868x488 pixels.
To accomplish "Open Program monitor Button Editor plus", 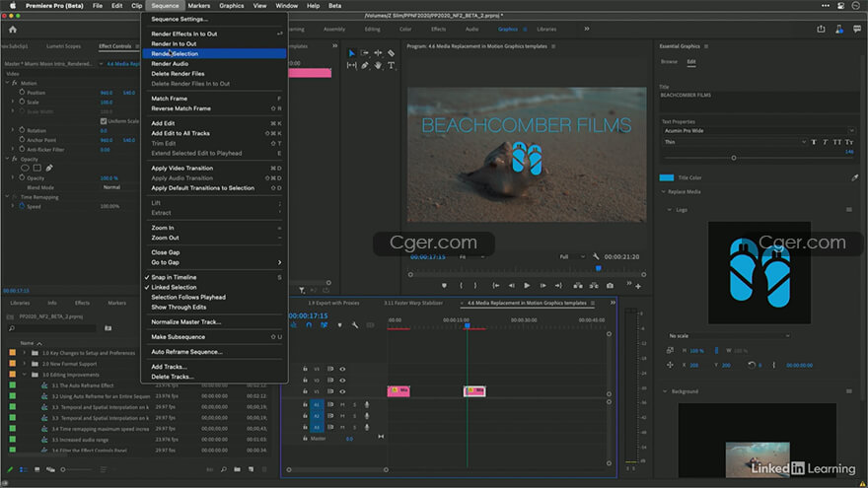I will point(638,286).
